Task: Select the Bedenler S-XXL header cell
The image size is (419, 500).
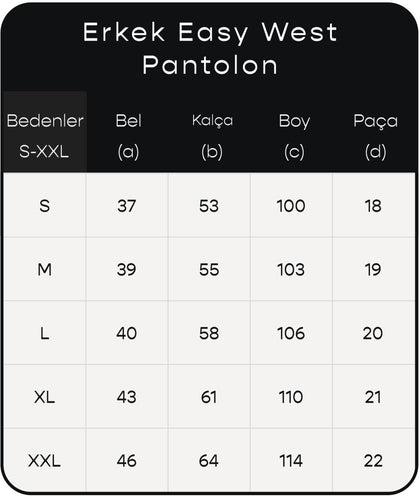Action: (45, 132)
